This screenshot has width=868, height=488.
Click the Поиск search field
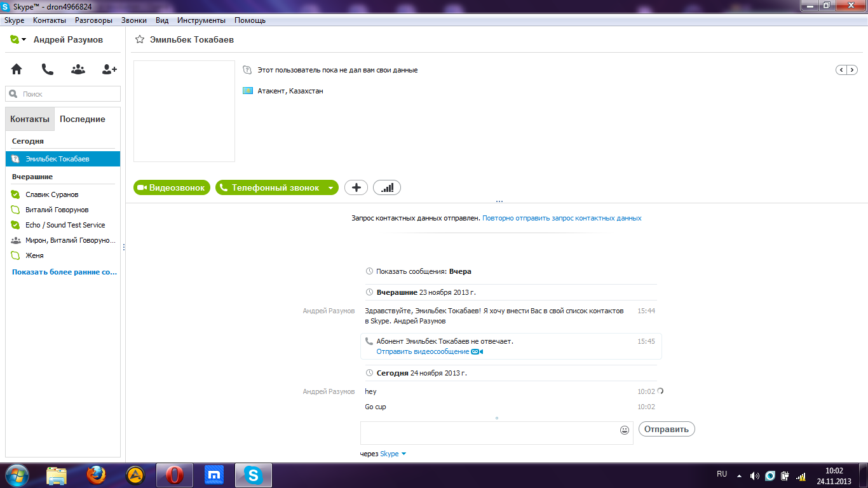pos(63,94)
